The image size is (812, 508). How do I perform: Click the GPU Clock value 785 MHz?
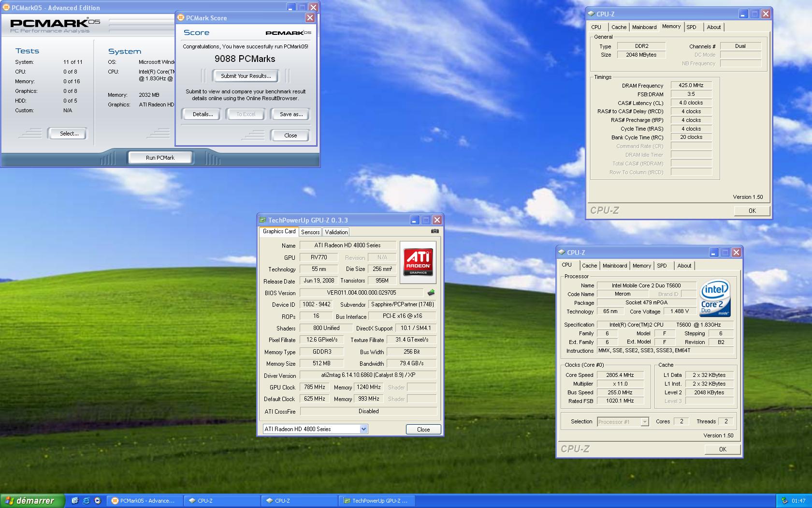click(315, 388)
